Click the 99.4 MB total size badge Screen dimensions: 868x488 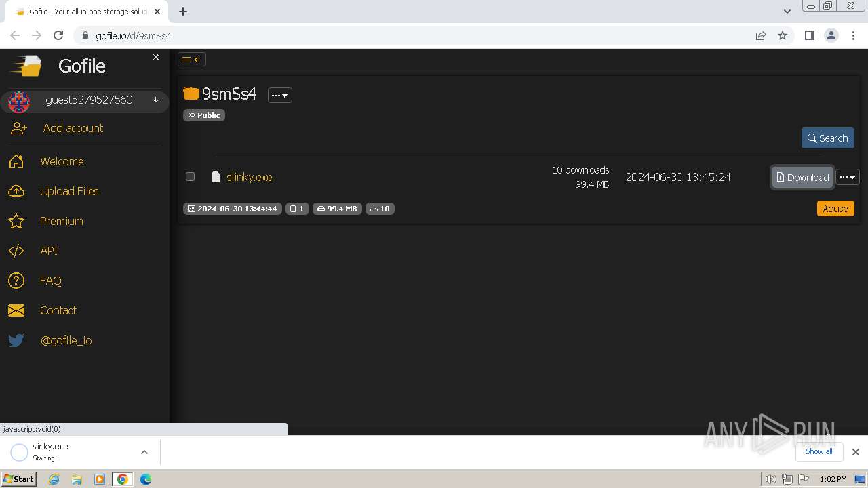point(337,209)
